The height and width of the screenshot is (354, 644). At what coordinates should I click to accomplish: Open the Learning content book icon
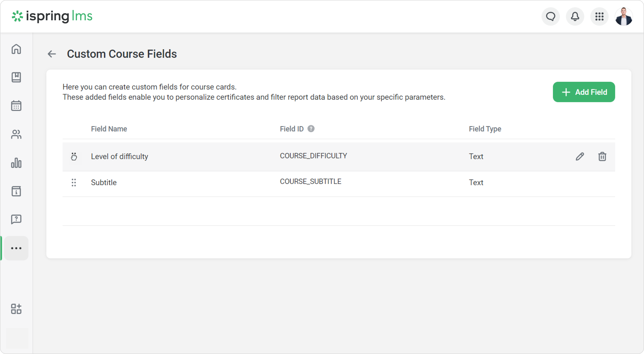tap(16, 77)
